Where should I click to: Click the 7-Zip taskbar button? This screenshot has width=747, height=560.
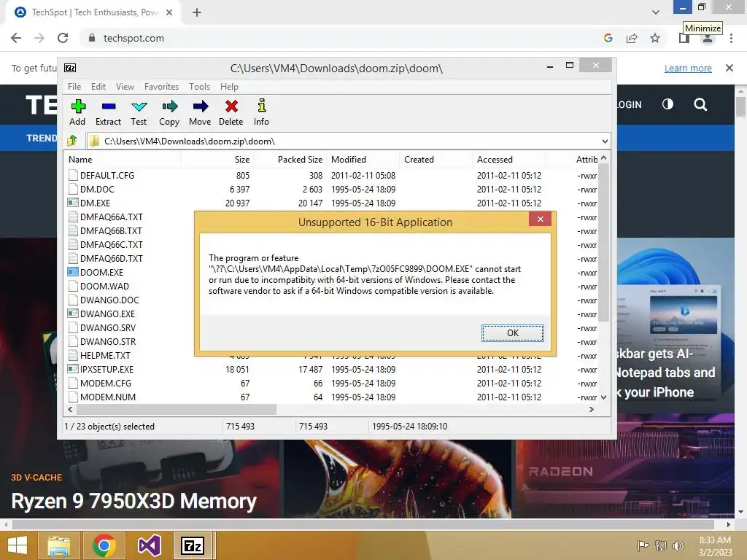193,545
